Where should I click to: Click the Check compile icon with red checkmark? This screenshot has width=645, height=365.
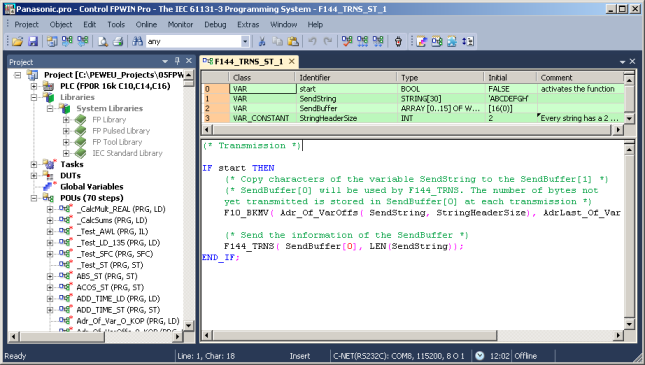coord(347,41)
